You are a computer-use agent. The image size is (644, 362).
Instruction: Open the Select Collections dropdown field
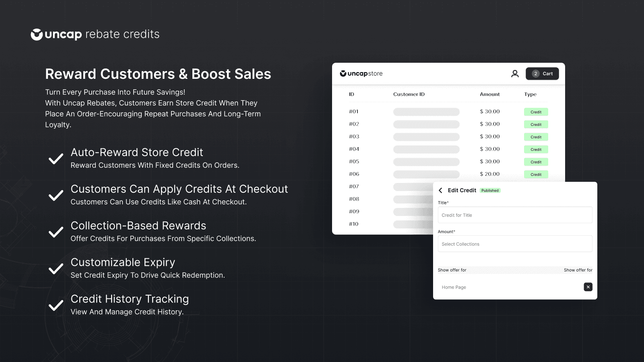point(515,244)
